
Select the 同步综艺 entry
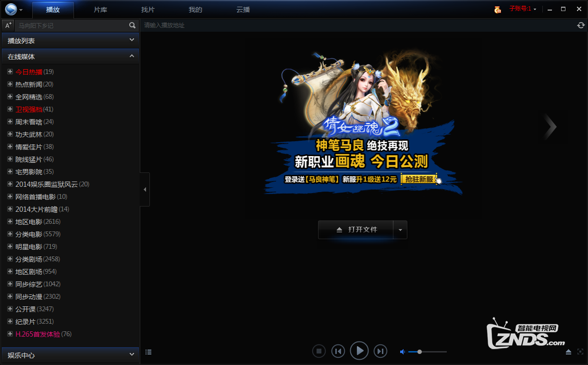pyautogui.click(x=38, y=284)
